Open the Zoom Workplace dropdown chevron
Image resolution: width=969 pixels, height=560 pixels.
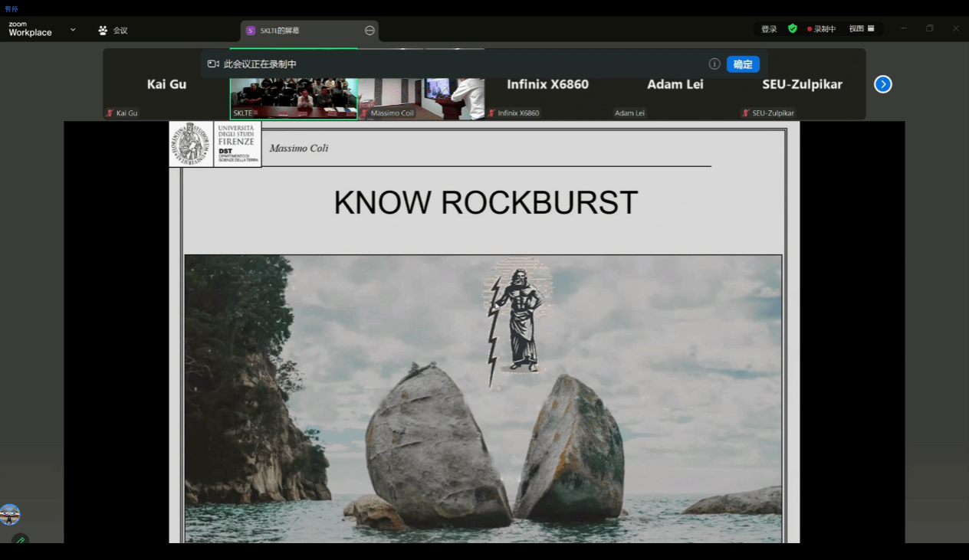coord(73,30)
